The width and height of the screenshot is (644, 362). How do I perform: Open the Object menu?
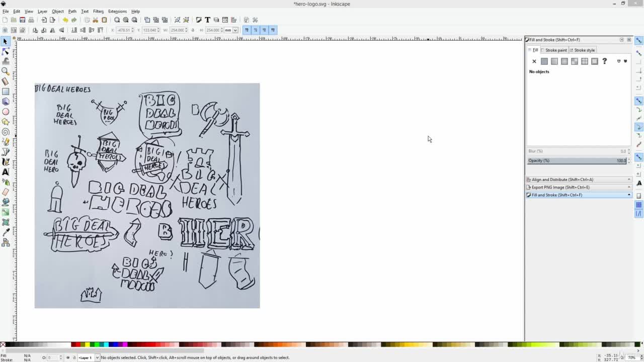tap(58, 11)
